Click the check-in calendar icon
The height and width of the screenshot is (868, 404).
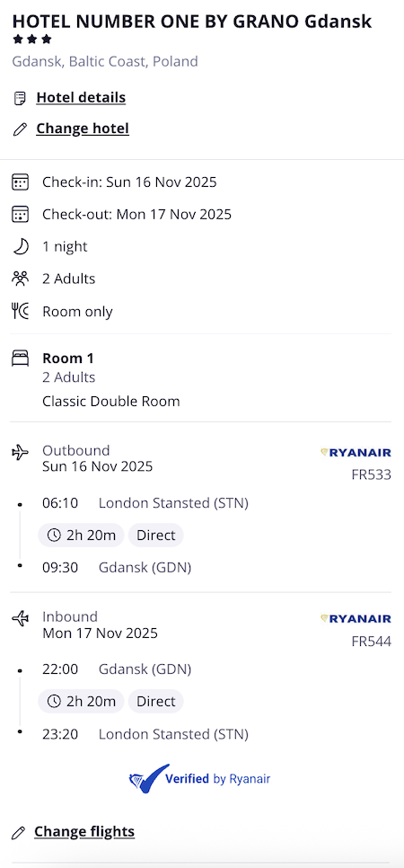coord(20,182)
